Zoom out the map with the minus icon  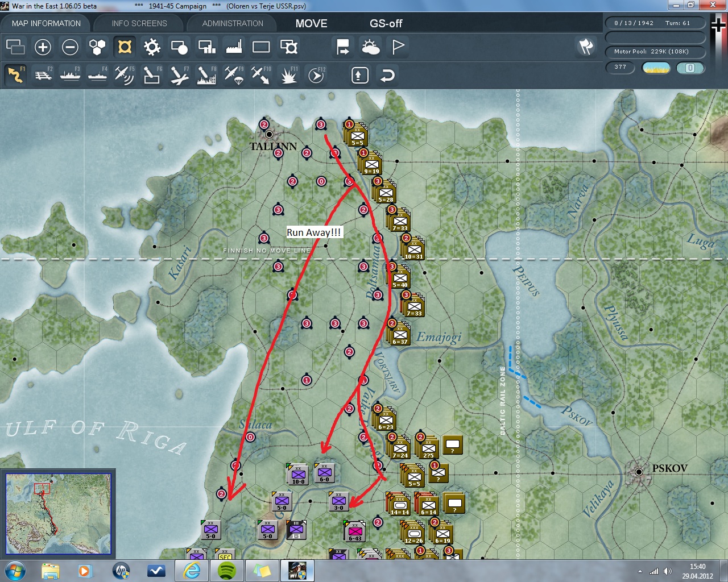[x=70, y=47]
